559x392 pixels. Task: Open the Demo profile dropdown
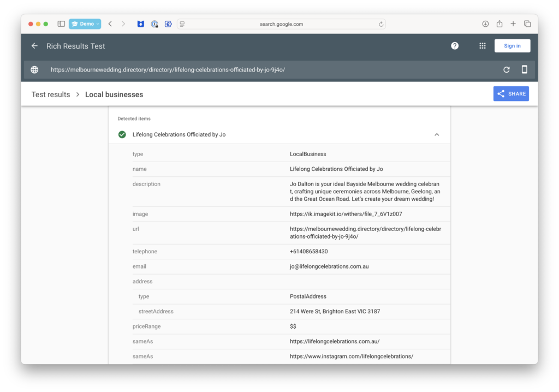pos(85,24)
